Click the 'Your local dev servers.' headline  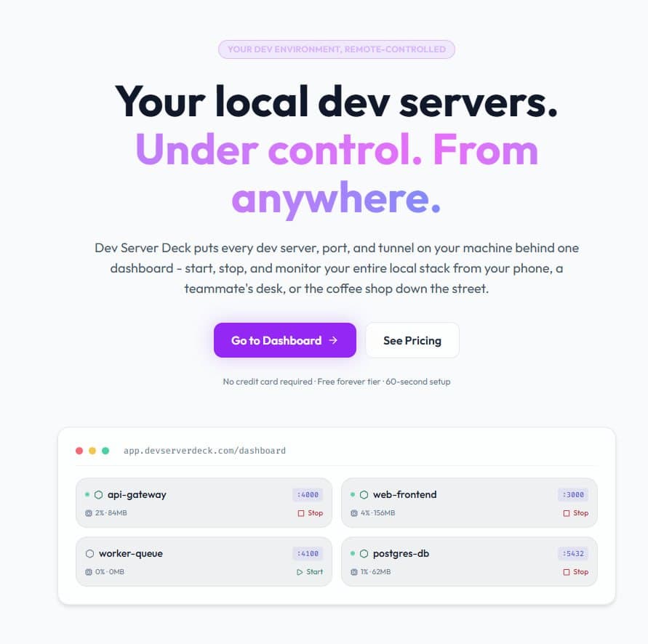click(337, 102)
